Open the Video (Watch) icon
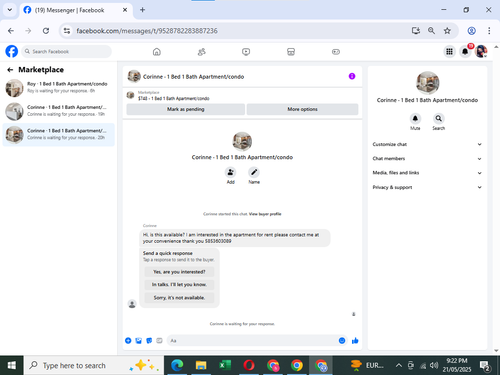This screenshot has height=375, width=500. click(x=246, y=52)
